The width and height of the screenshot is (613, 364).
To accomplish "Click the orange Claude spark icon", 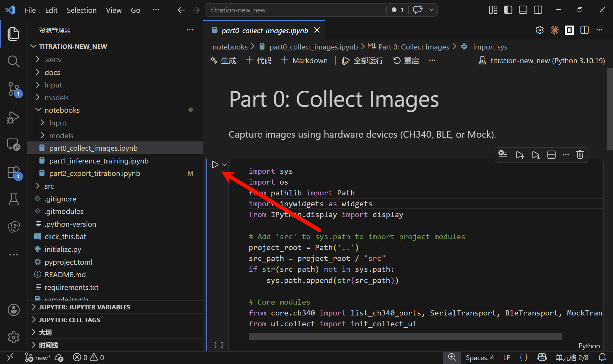I will (x=555, y=30).
